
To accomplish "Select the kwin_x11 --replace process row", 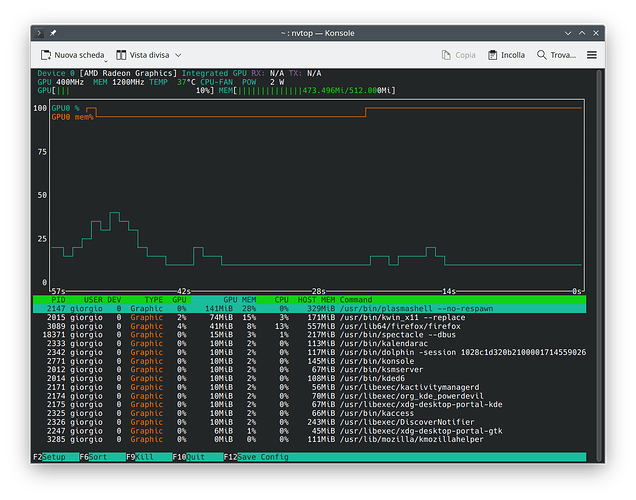I will (x=309, y=318).
